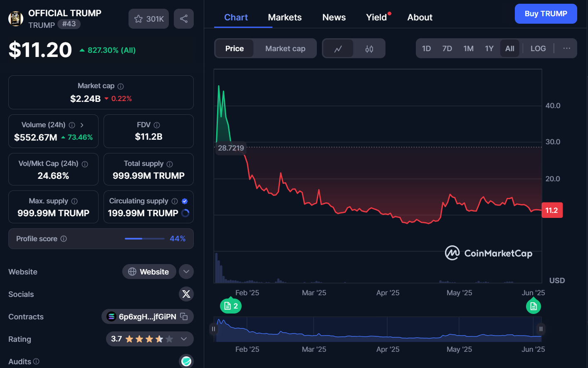Add to watchlist with the 301K star button
The height and width of the screenshot is (368, 588).
coord(149,19)
